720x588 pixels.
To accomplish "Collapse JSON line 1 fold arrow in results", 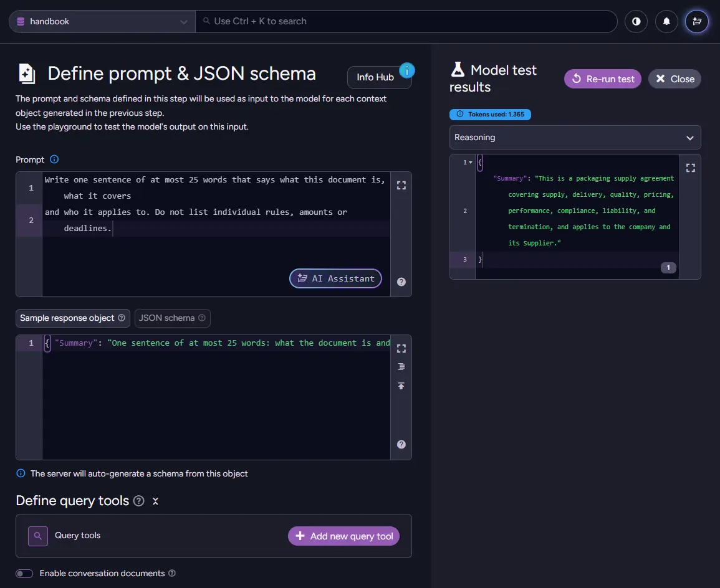I will tap(471, 163).
